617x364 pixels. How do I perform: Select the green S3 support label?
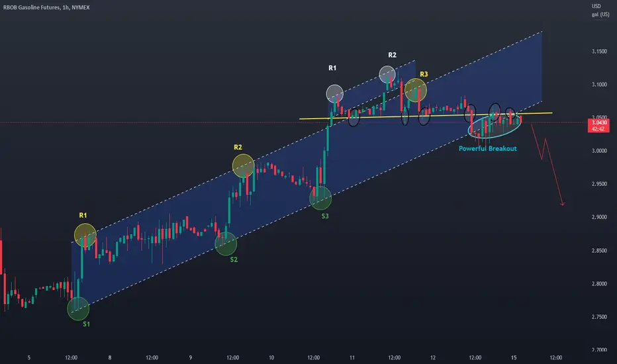click(324, 216)
